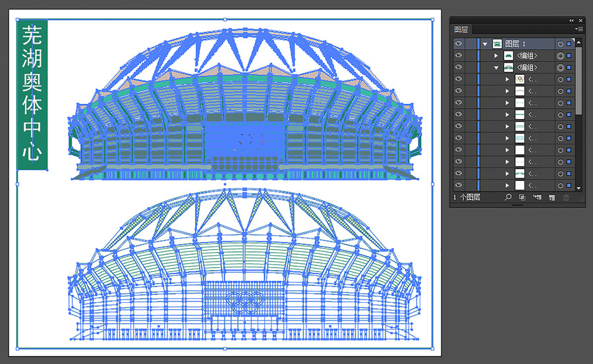Hide 图层 1 using its eye icon
Screen dimensions: 593x364
click(459, 43)
